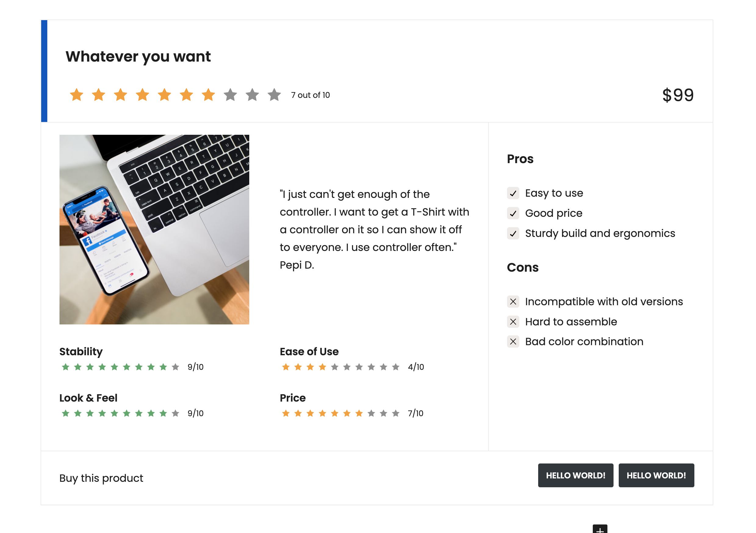
Task: Adjust Price rating by clicking its seventh star
Action: coord(358,413)
